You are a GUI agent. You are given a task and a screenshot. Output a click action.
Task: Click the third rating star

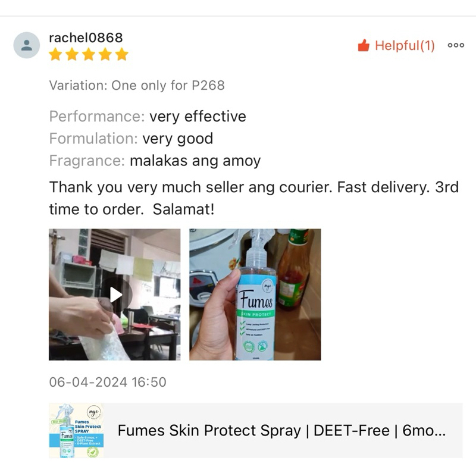coord(89,54)
